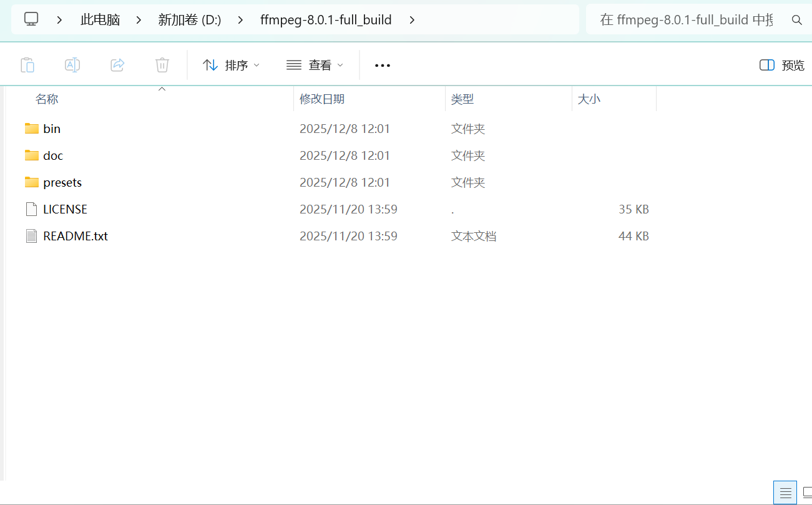812x505 pixels.
Task: Click the magnifier search icon
Action: pyautogui.click(x=797, y=20)
